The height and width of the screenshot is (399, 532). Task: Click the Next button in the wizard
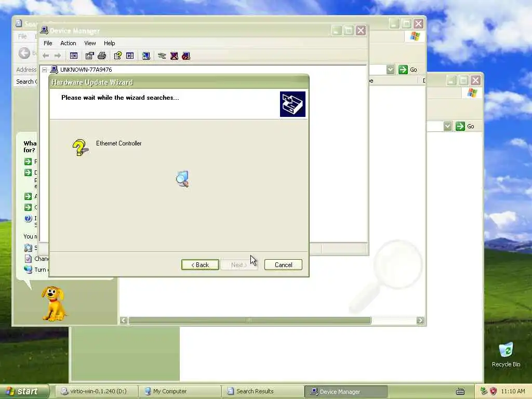(x=239, y=265)
